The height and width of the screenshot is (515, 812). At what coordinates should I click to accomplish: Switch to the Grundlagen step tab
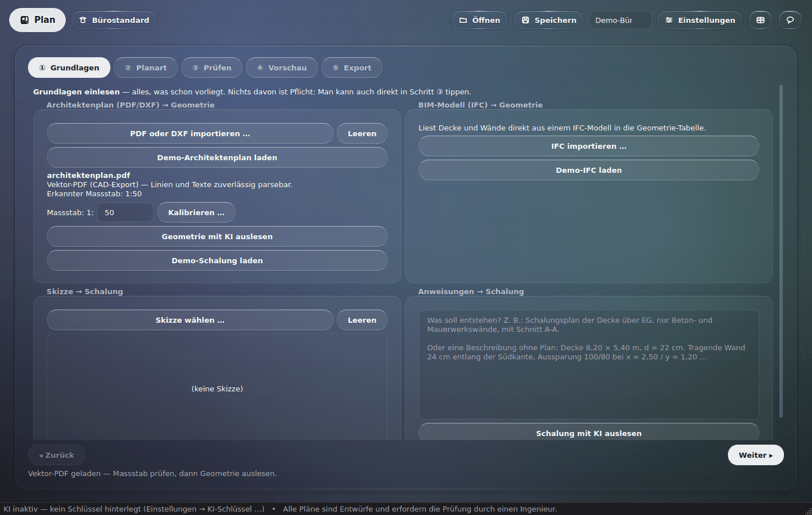pyautogui.click(x=69, y=68)
